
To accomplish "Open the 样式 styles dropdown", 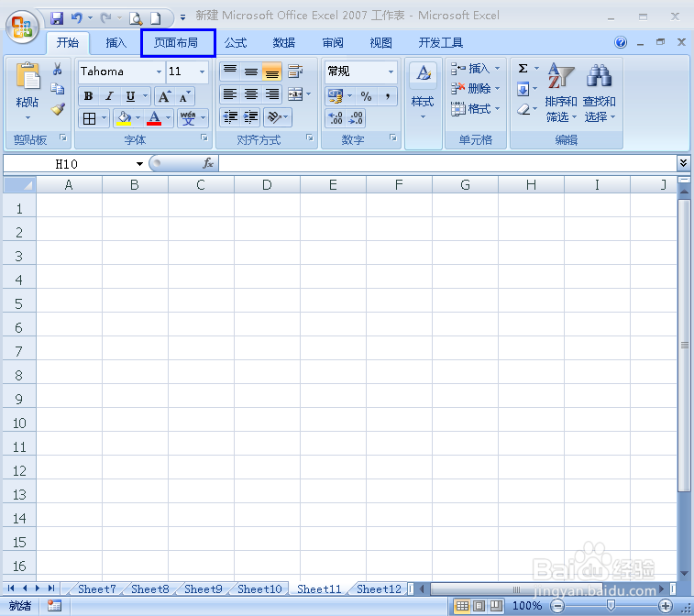I will tap(423, 105).
